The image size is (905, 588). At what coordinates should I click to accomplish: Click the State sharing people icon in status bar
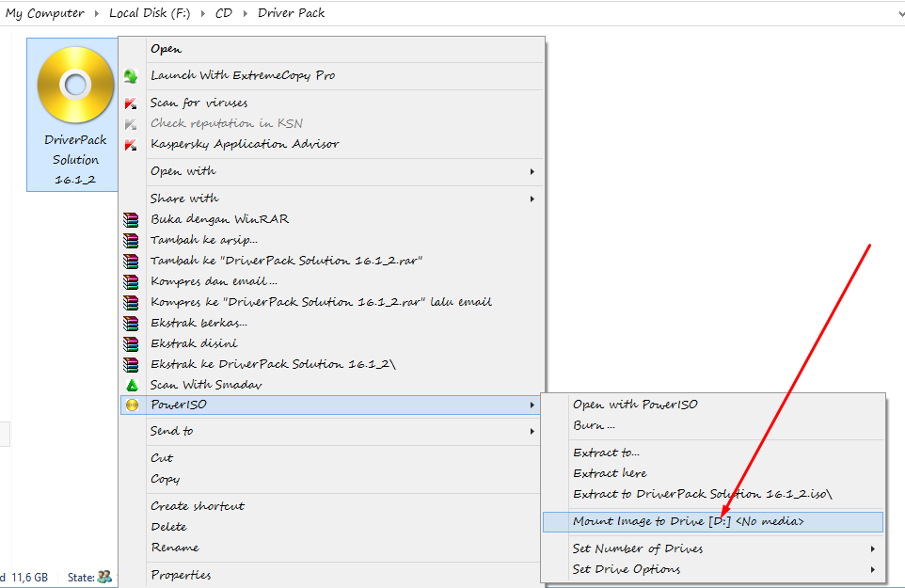[x=104, y=577]
